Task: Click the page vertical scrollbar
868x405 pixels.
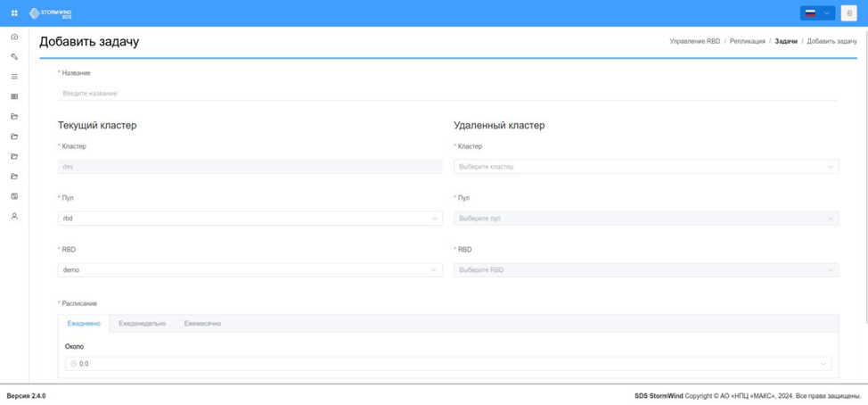Action: tap(865, 176)
